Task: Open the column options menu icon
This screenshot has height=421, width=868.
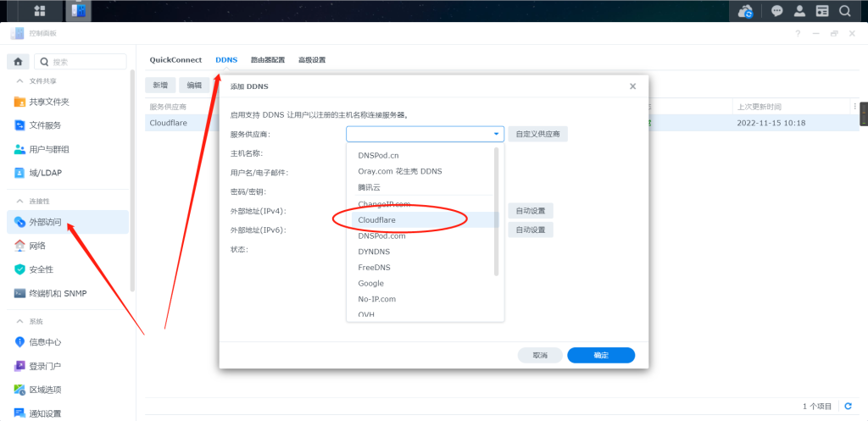Action: click(x=854, y=106)
